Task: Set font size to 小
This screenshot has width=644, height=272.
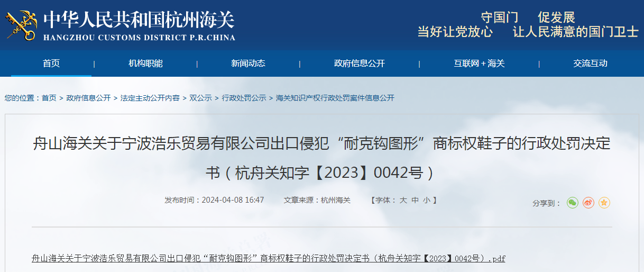Action: coord(427,200)
